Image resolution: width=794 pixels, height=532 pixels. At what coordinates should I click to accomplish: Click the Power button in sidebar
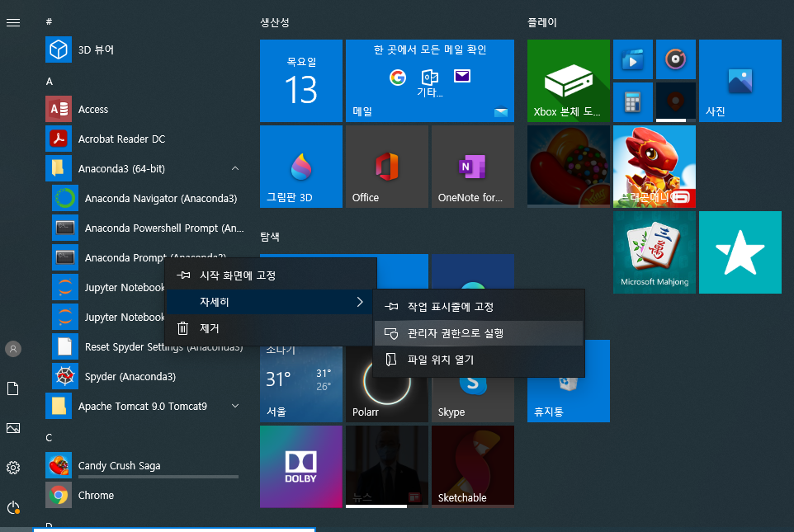point(13,507)
